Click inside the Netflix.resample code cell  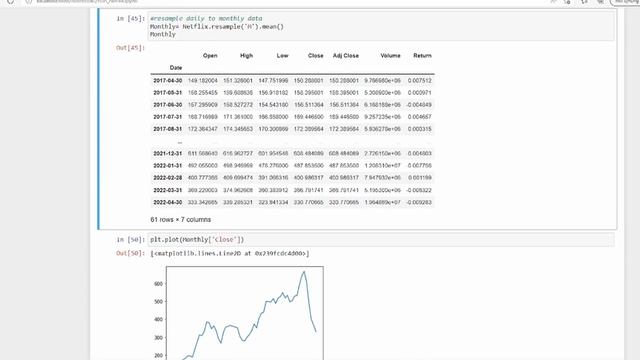381,26
